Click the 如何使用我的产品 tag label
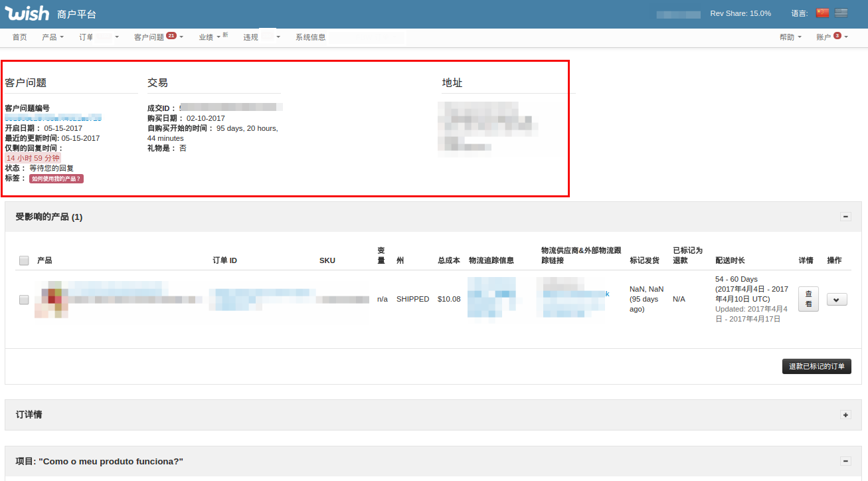This screenshot has height=481, width=868. pos(56,179)
